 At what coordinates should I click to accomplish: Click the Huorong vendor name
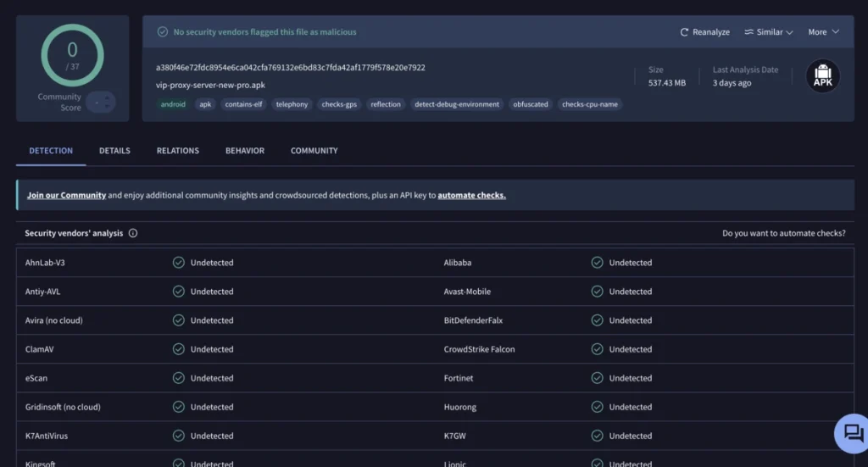[x=460, y=407]
